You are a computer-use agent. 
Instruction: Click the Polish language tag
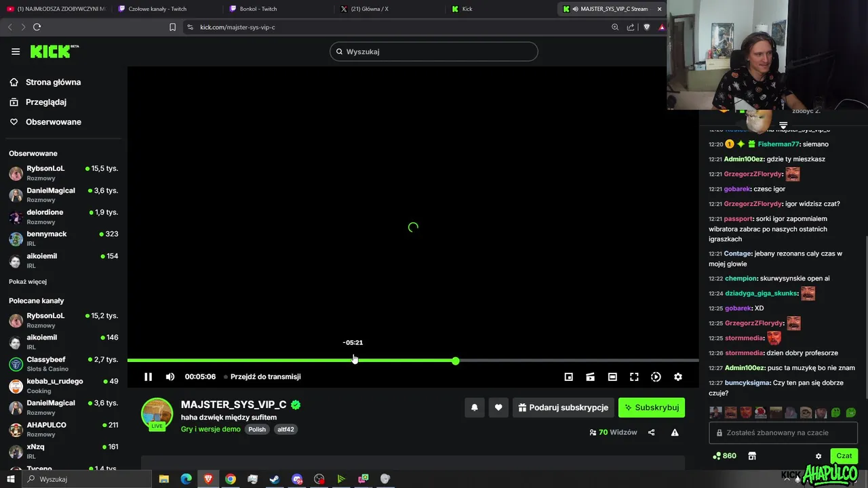(x=257, y=429)
